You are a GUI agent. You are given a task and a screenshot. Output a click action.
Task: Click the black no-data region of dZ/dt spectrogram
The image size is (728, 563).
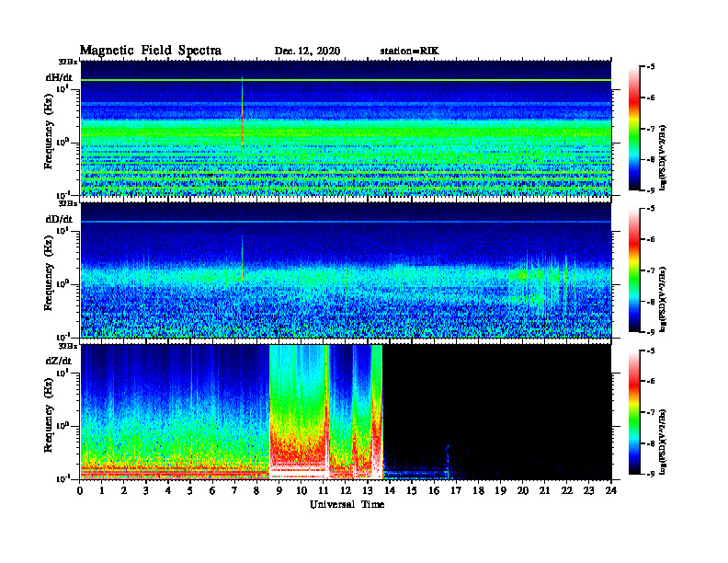pyautogui.click(x=496, y=411)
